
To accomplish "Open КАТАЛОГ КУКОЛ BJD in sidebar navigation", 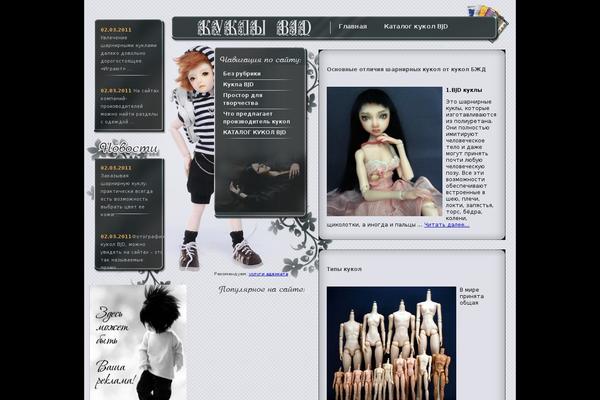I will click(254, 132).
